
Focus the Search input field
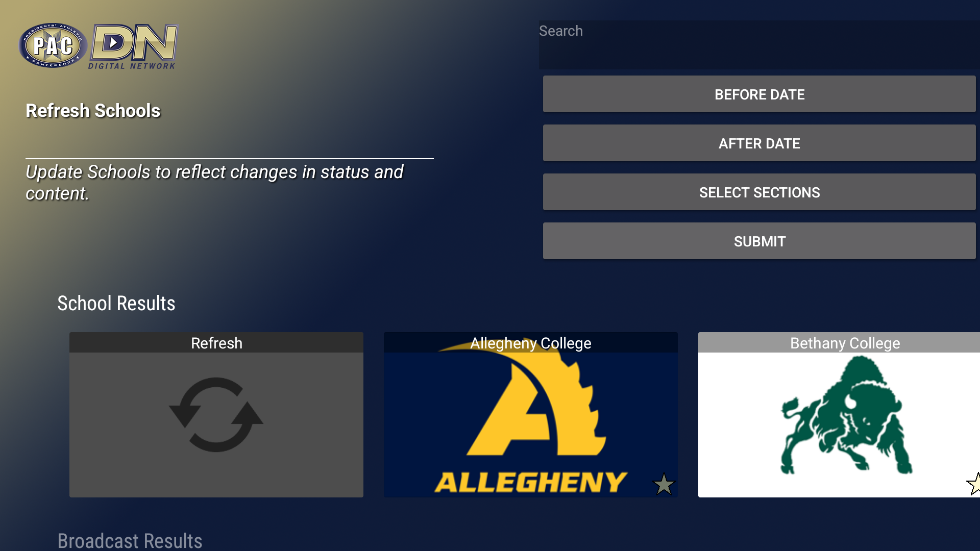[x=759, y=45]
